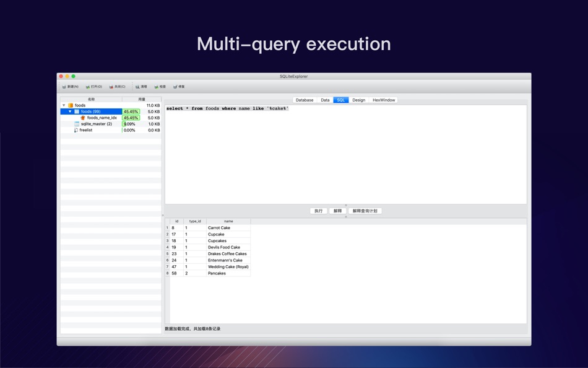Select the Cupcakes name cell
The height and width of the screenshot is (368, 588).
228,241
